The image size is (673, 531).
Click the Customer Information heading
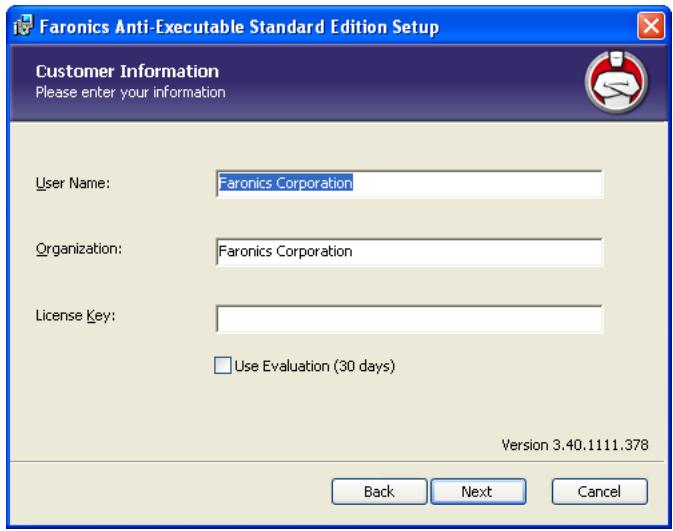pyautogui.click(x=127, y=71)
